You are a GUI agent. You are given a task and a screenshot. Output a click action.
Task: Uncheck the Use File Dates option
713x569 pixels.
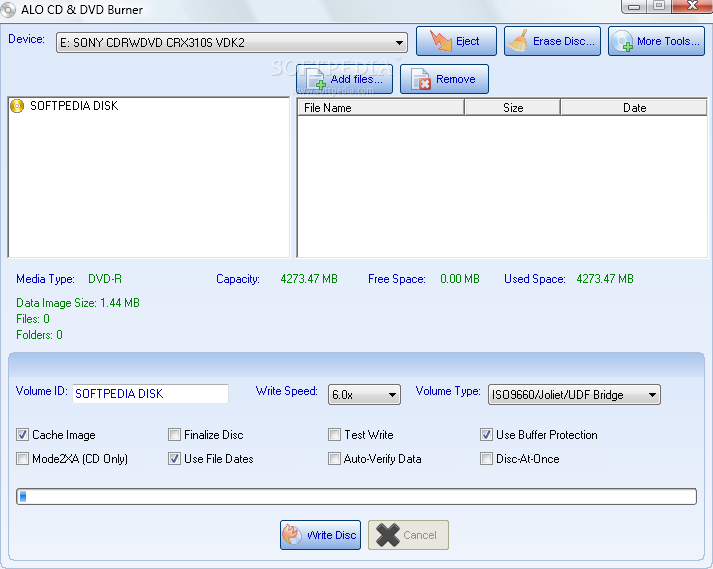[x=174, y=458]
